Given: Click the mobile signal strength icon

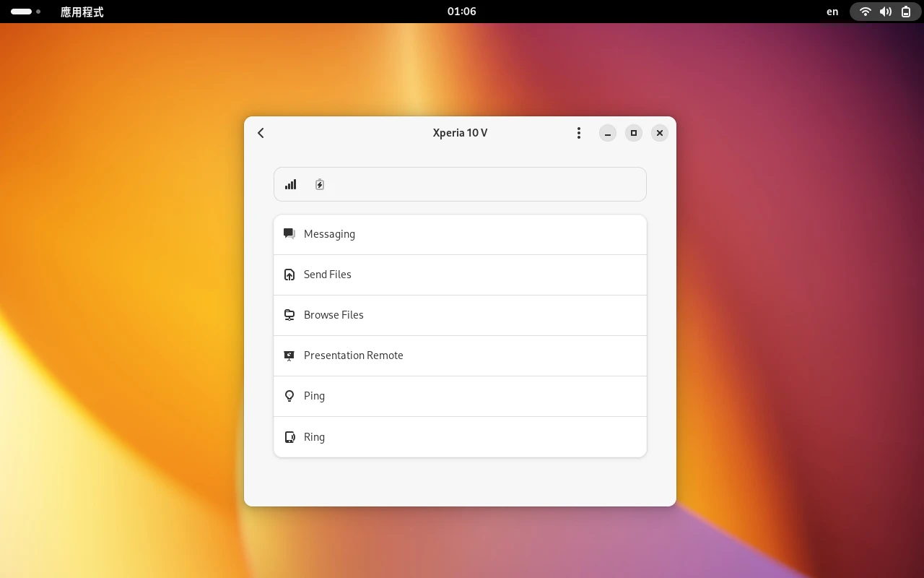Looking at the screenshot, I should pyautogui.click(x=290, y=185).
